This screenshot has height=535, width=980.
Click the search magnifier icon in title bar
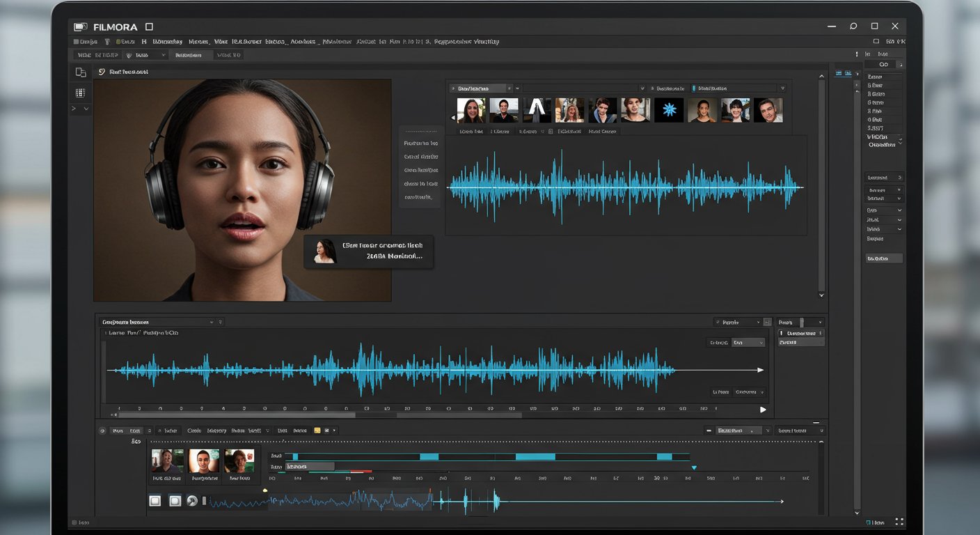853,26
